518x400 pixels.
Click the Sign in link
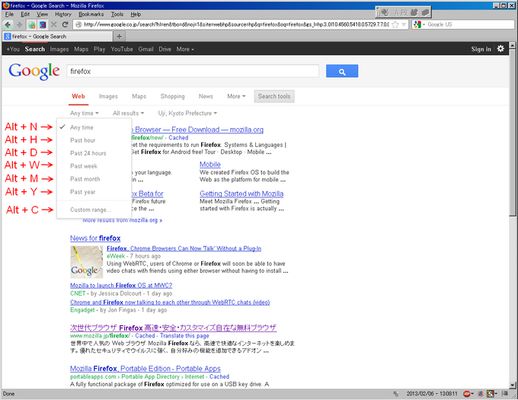[x=481, y=49]
